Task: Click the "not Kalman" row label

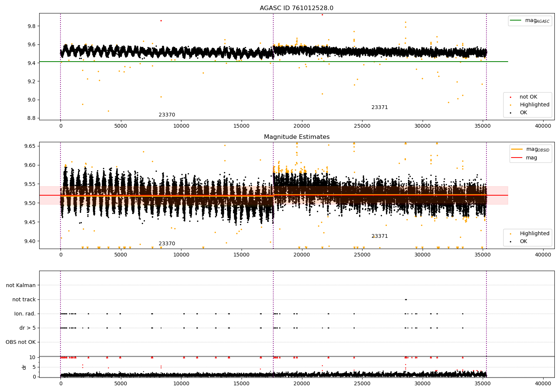Action: 21,286
